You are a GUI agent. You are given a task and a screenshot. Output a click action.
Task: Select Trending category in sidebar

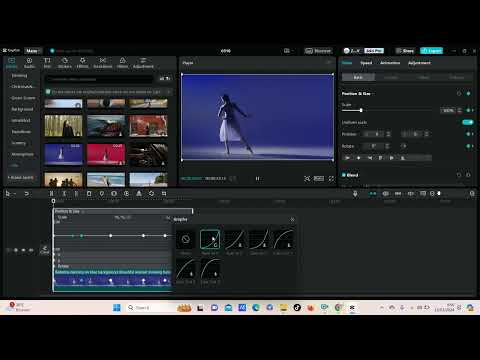pyautogui.click(x=19, y=76)
